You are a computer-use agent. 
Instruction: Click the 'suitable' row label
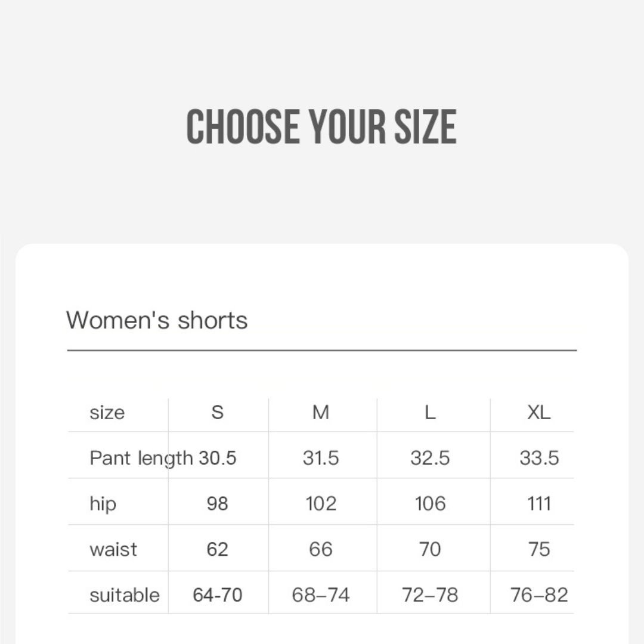[x=125, y=595]
